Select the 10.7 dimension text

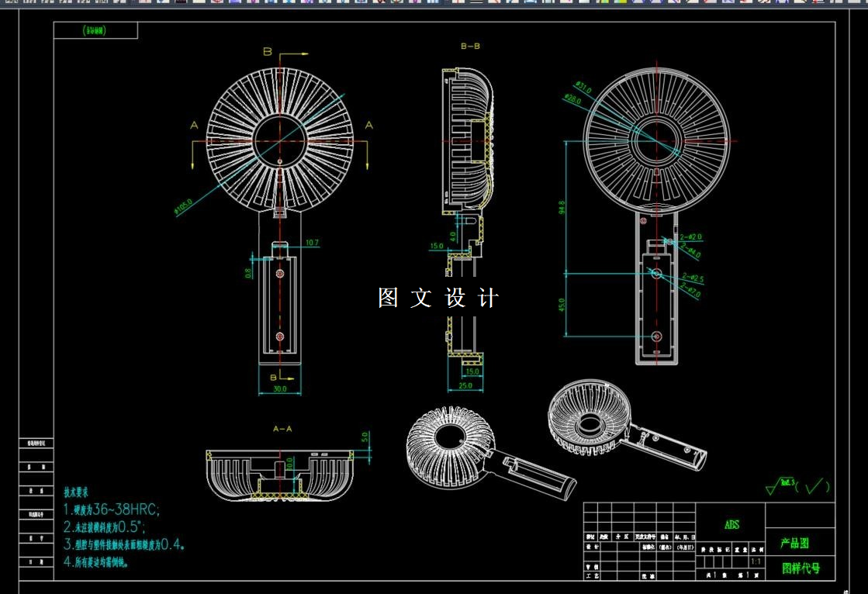pyautogui.click(x=312, y=243)
